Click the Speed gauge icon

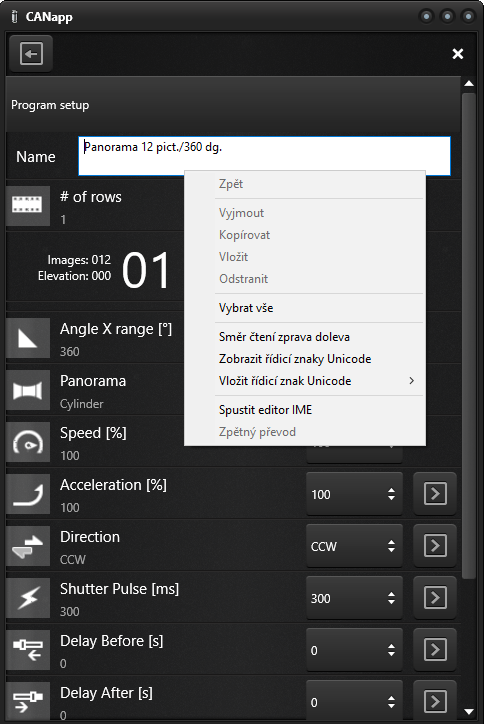pos(28,442)
